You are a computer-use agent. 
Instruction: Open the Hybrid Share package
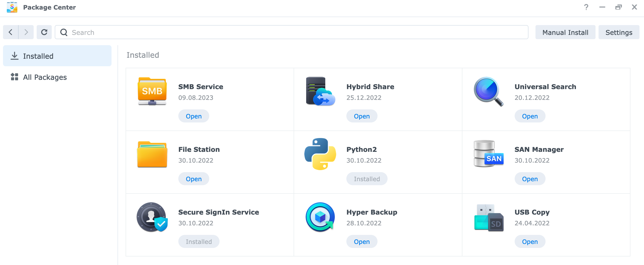point(362,116)
